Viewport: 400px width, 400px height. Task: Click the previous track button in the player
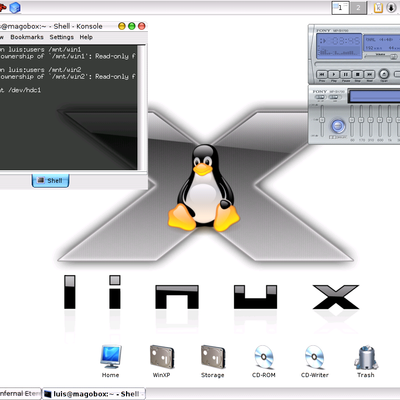[x=322, y=74]
